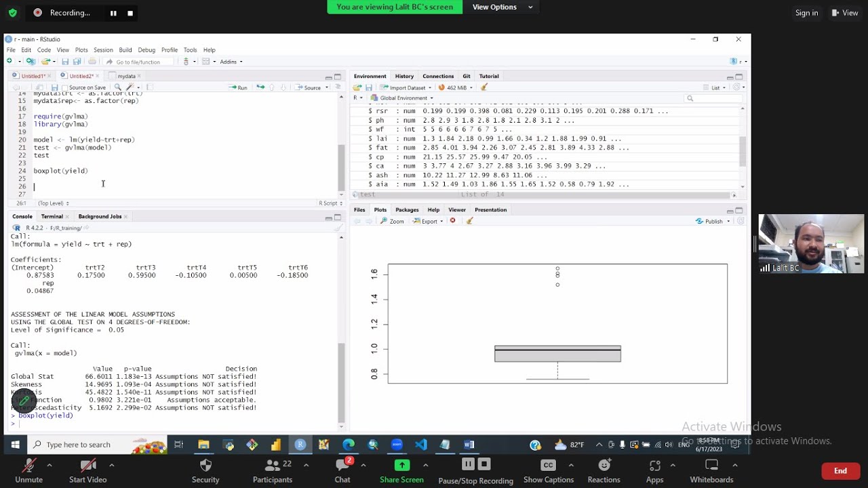Open the Chat panel in Zoom
Screen dimensions: 868x488
(342, 471)
